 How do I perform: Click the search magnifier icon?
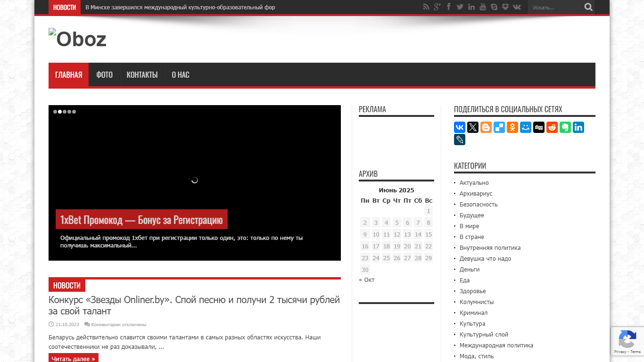[588, 7]
